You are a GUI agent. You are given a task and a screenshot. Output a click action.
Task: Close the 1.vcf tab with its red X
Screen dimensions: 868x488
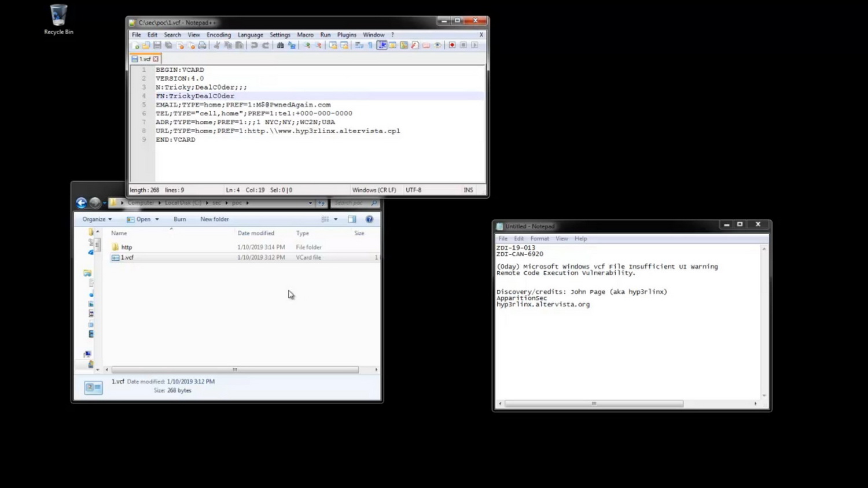point(156,59)
